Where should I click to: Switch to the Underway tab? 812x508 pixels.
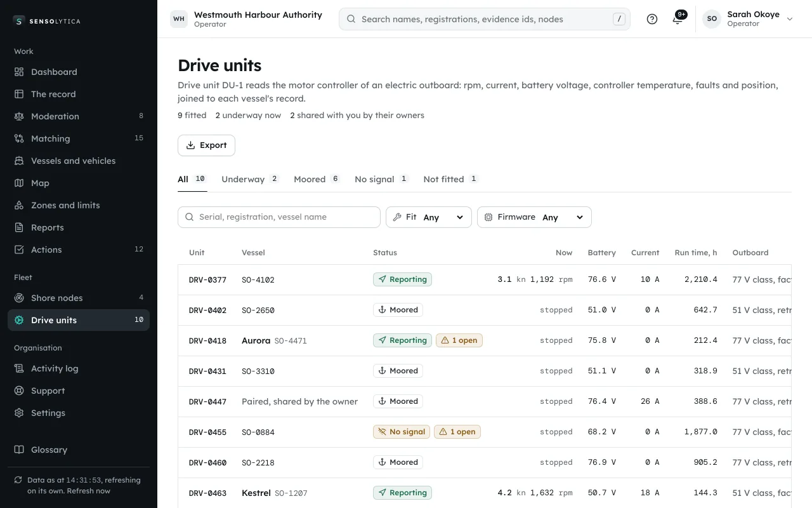[251, 179]
